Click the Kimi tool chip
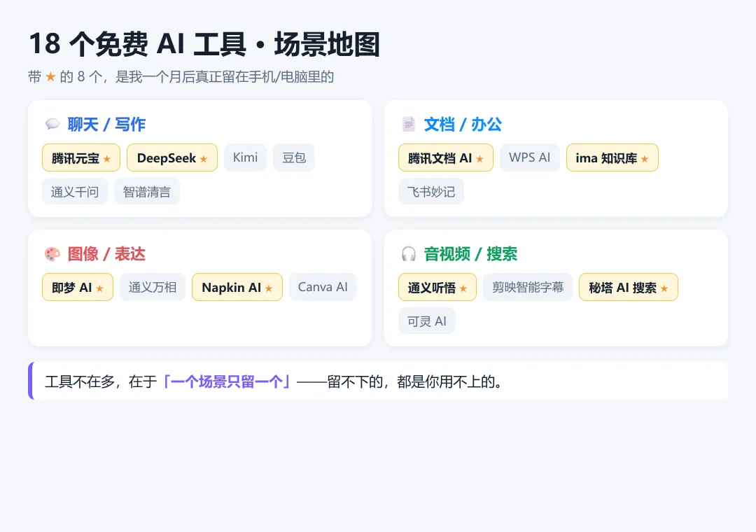This screenshot has height=532, width=756. click(245, 157)
